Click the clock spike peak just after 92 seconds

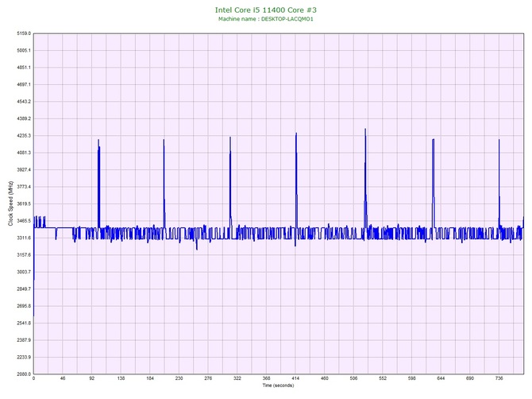tap(98, 140)
